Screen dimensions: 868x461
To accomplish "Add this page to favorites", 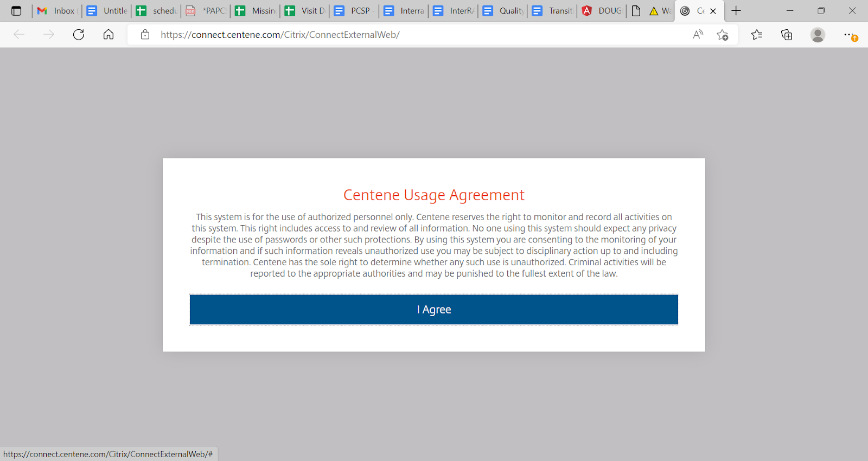I will 723,35.
